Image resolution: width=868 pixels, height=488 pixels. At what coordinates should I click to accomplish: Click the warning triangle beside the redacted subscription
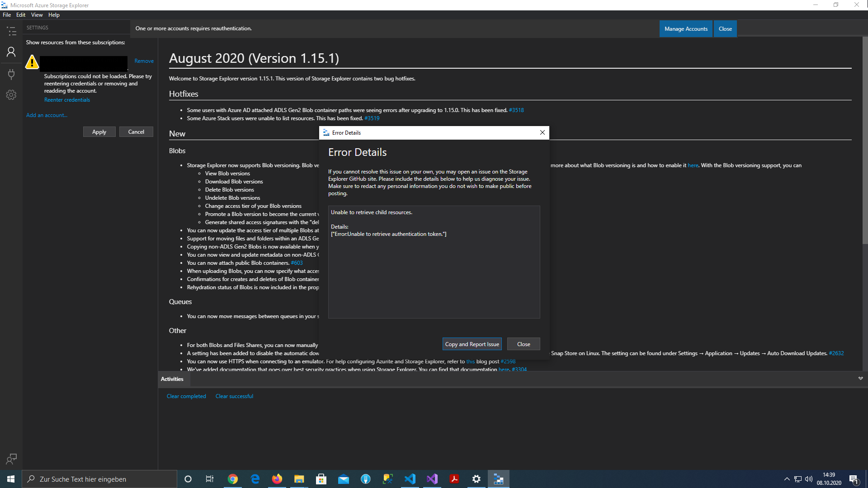(32, 62)
